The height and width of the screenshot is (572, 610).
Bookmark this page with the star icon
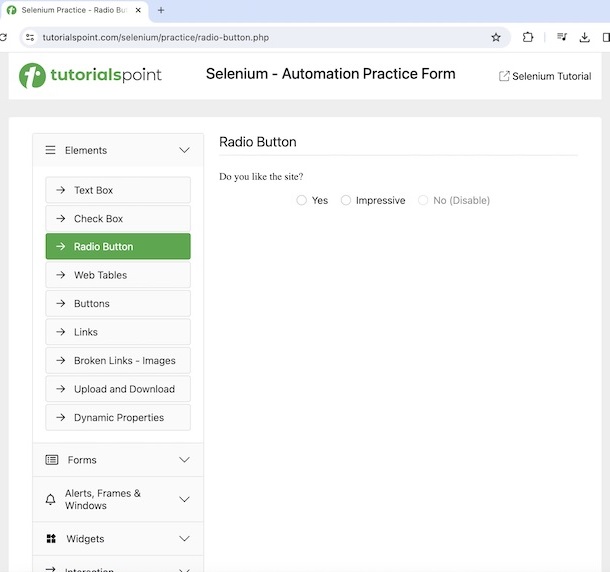pos(496,37)
